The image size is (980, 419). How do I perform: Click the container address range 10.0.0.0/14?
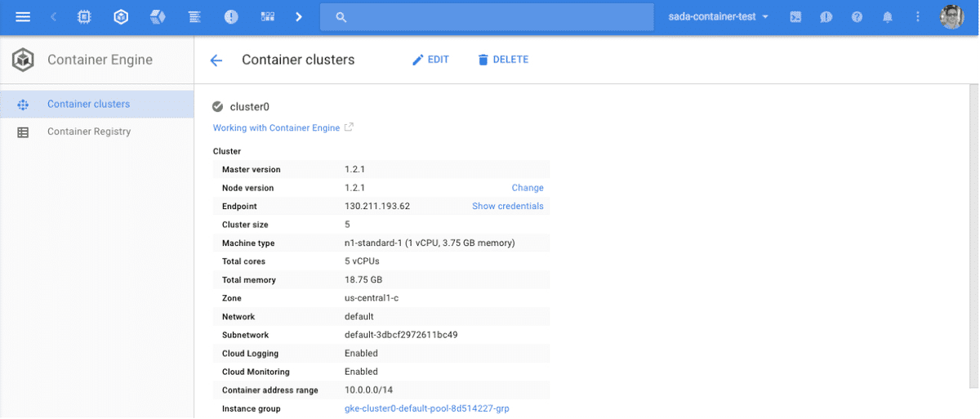click(367, 390)
